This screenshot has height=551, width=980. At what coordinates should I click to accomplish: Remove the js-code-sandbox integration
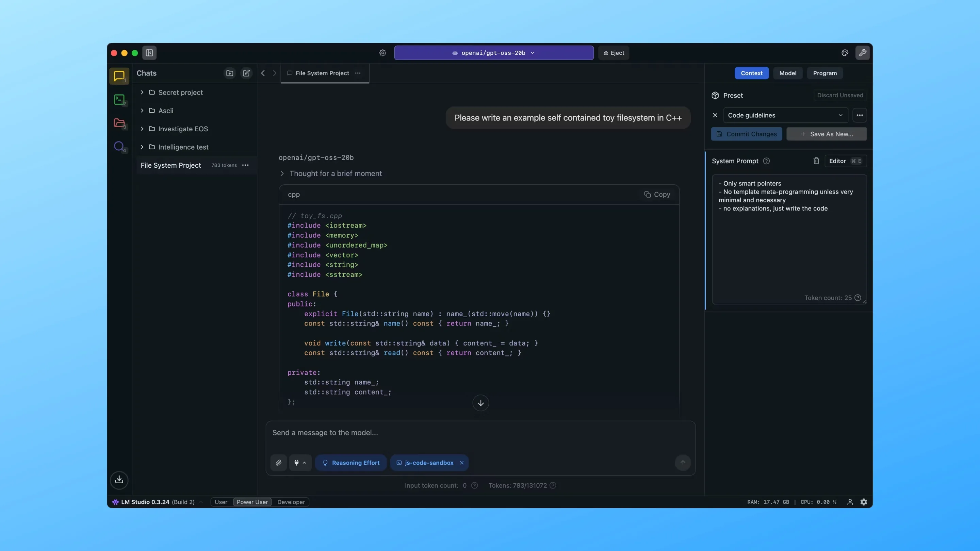click(x=461, y=463)
